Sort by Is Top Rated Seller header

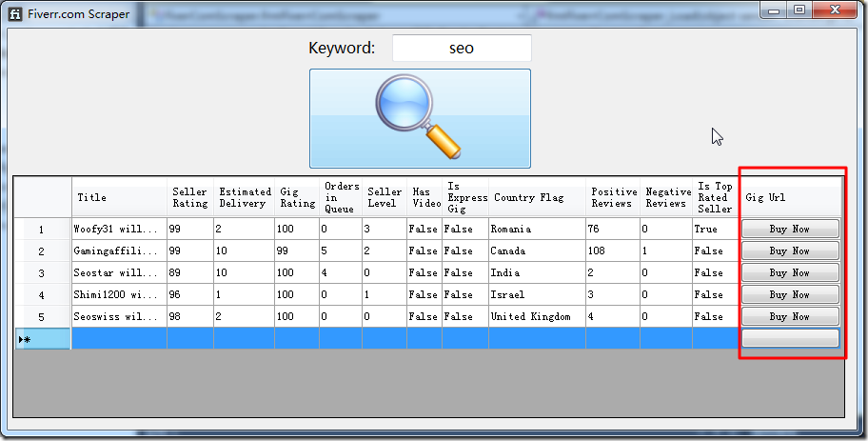[x=715, y=197]
